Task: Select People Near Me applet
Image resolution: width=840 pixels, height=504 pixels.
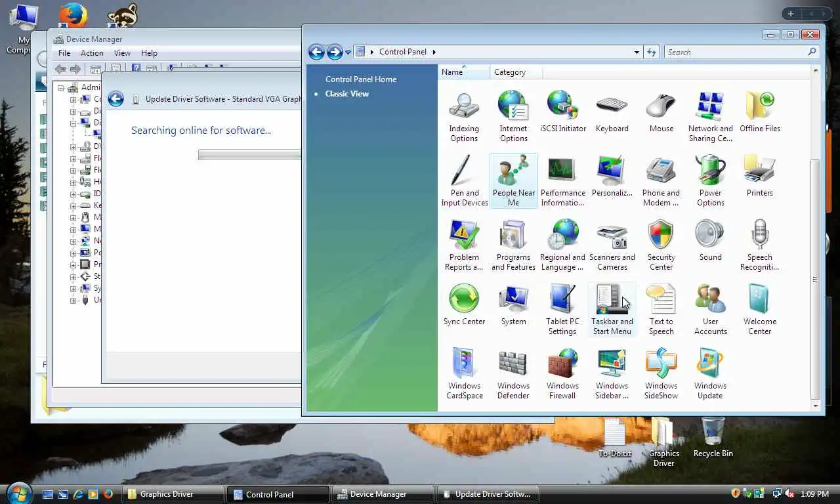Action: [513, 181]
